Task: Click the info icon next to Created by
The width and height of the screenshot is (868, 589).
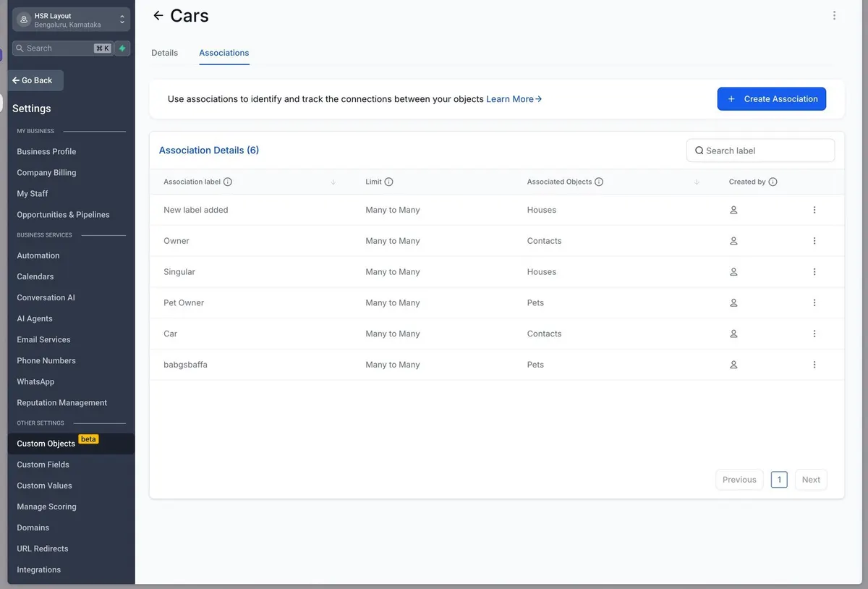Action: (x=773, y=182)
